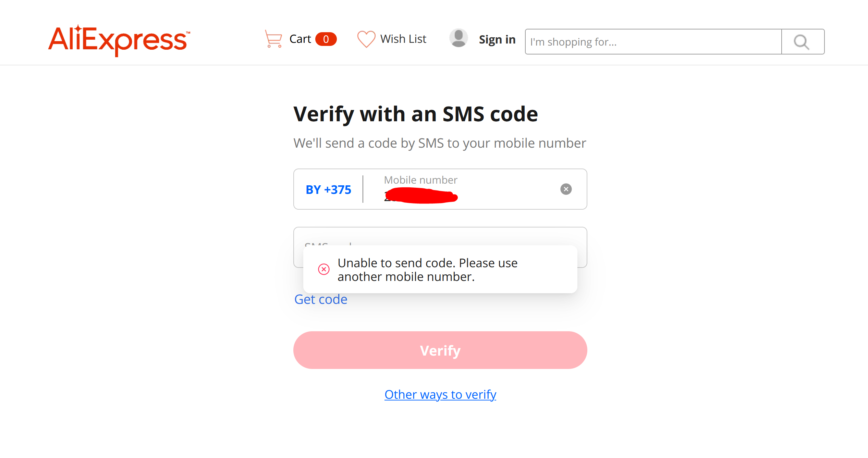
Task: Click the user avatar icon
Action: [x=459, y=38]
